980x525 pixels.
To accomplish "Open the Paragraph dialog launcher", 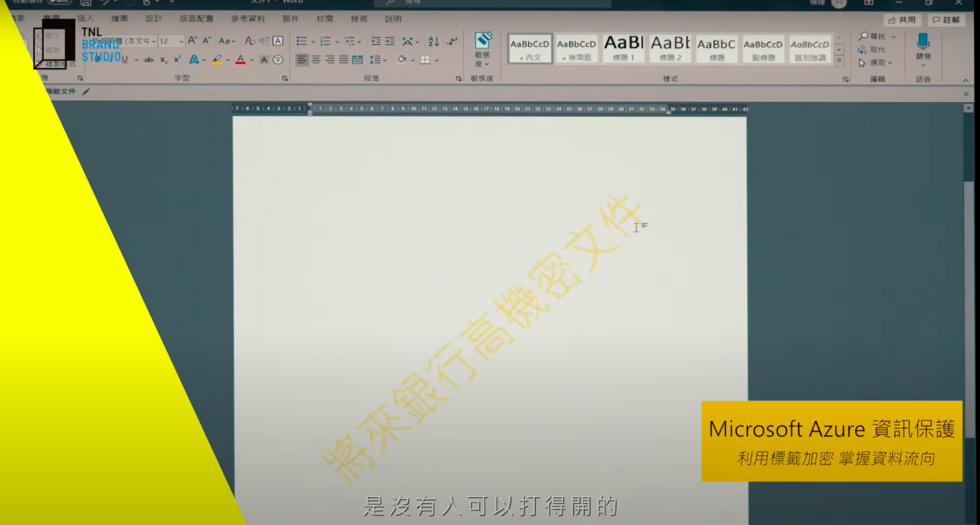I will (459, 79).
